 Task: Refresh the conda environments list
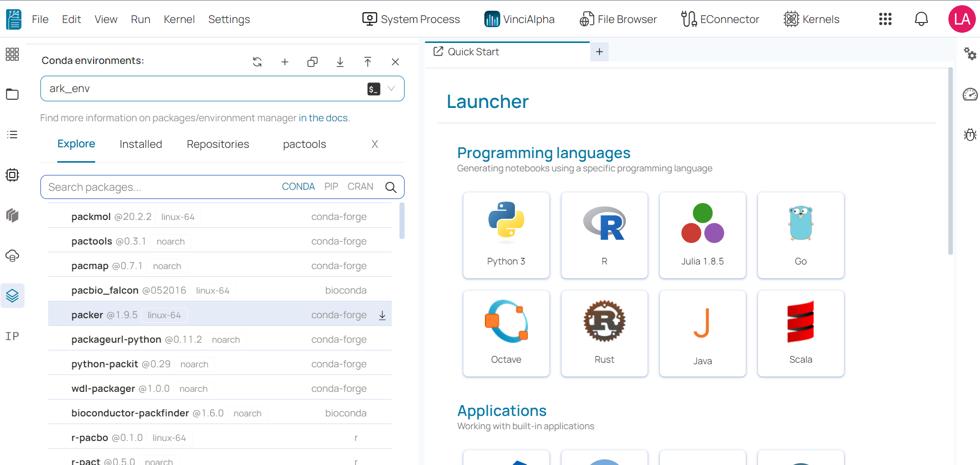[x=257, y=61]
